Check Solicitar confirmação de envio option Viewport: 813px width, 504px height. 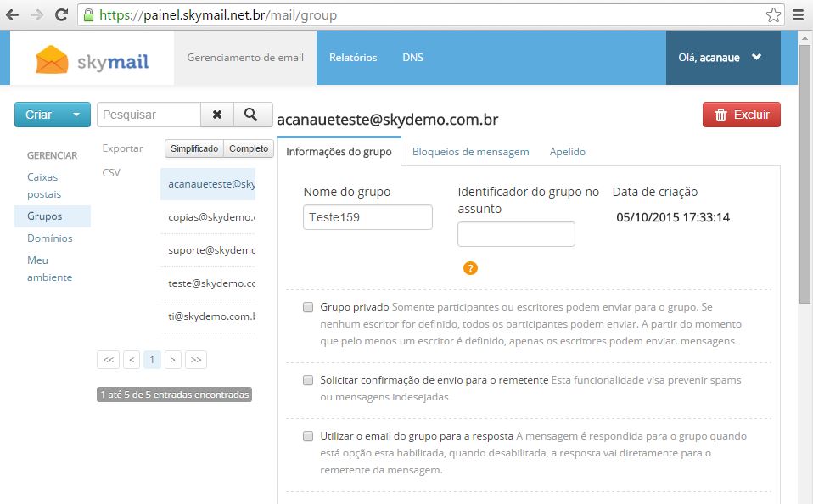click(308, 381)
